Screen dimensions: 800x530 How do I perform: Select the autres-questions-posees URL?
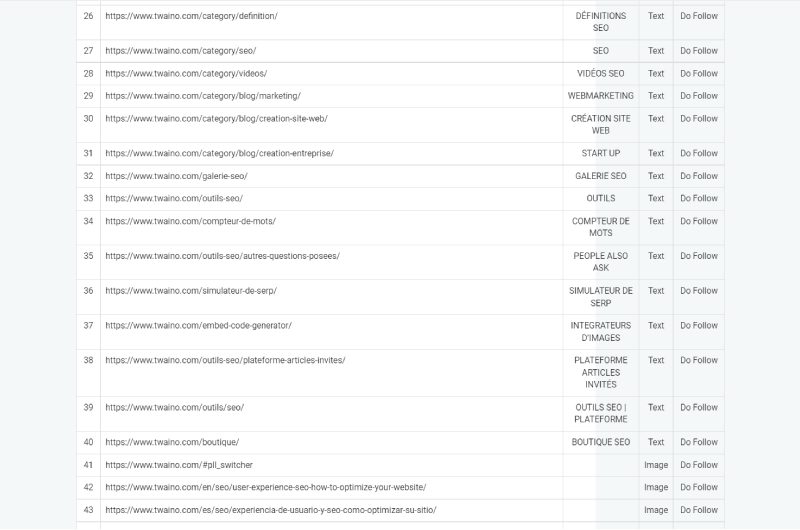click(222, 256)
